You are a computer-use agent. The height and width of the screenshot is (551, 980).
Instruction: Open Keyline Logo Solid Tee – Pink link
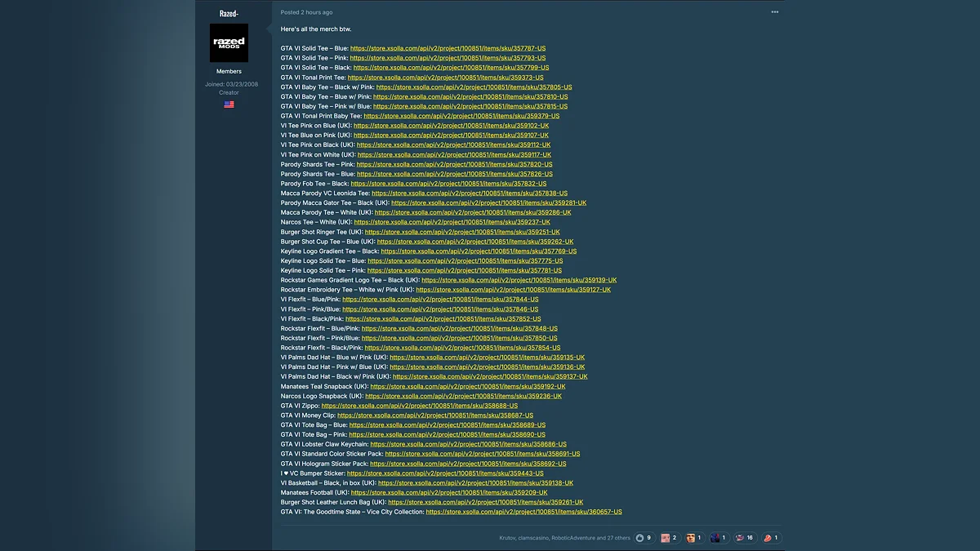[465, 270]
